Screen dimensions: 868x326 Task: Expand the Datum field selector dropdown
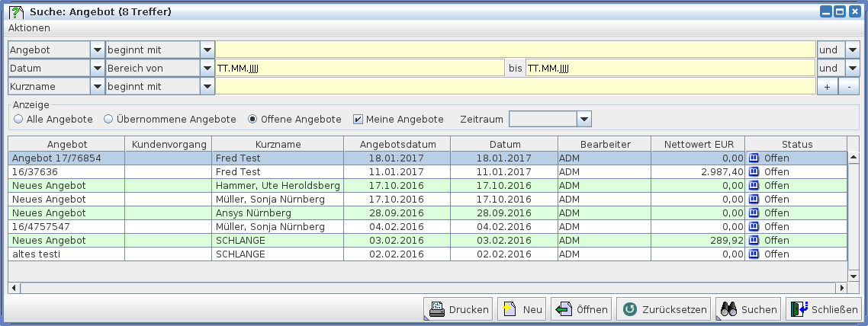coord(97,68)
